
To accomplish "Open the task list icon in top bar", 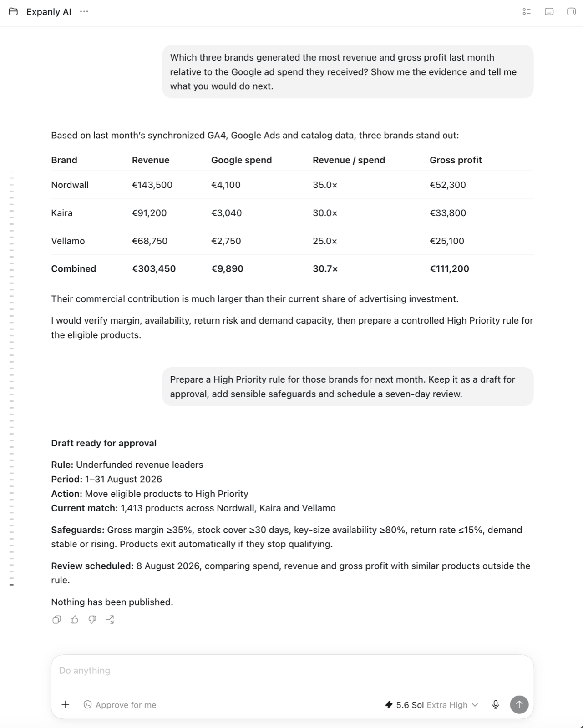I will [x=527, y=12].
